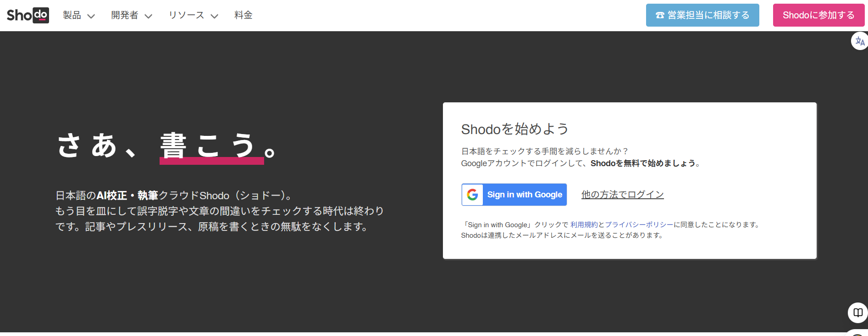Click text 日本語をチェックする手間を減らしませんか？

coord(545,151)
